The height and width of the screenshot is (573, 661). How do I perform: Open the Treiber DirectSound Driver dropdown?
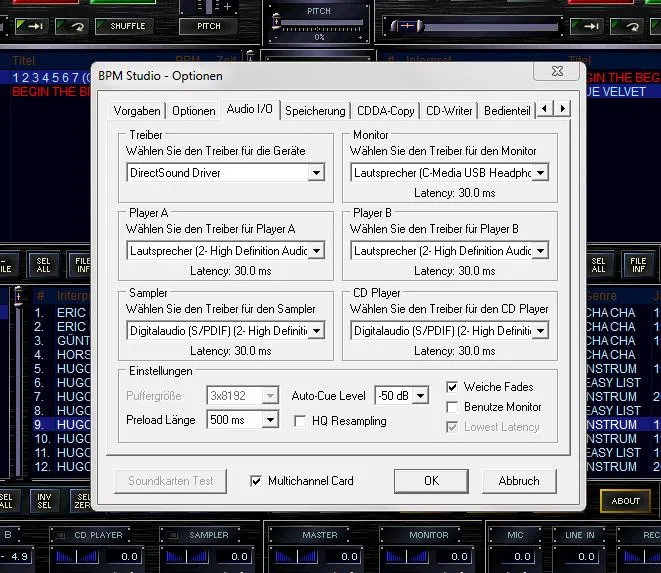[x=316, y=173]
